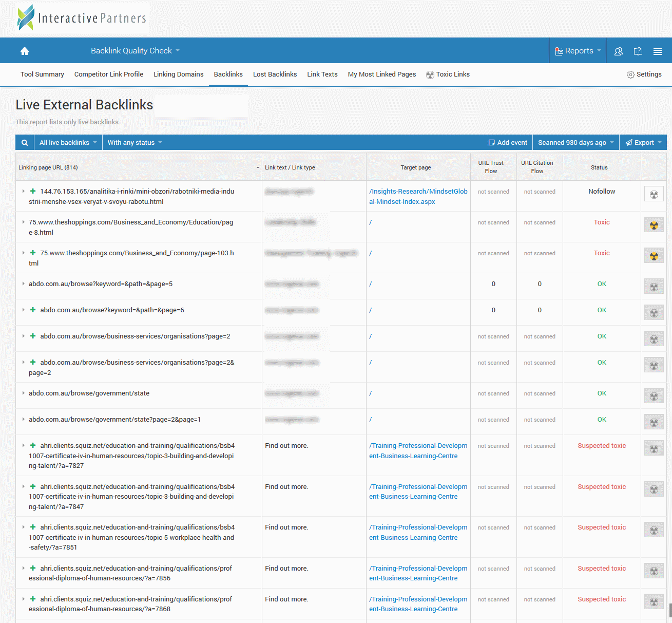Screen dimensions: 672x623
Task: Click the home icon in the blue bar
Action: [x=25, y=51]
